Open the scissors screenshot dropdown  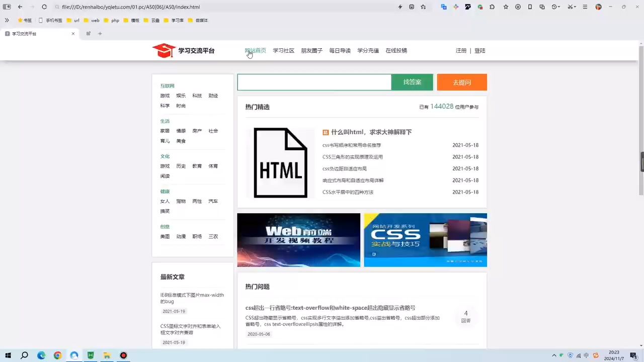pyautogui.click(x=572, y=7)
